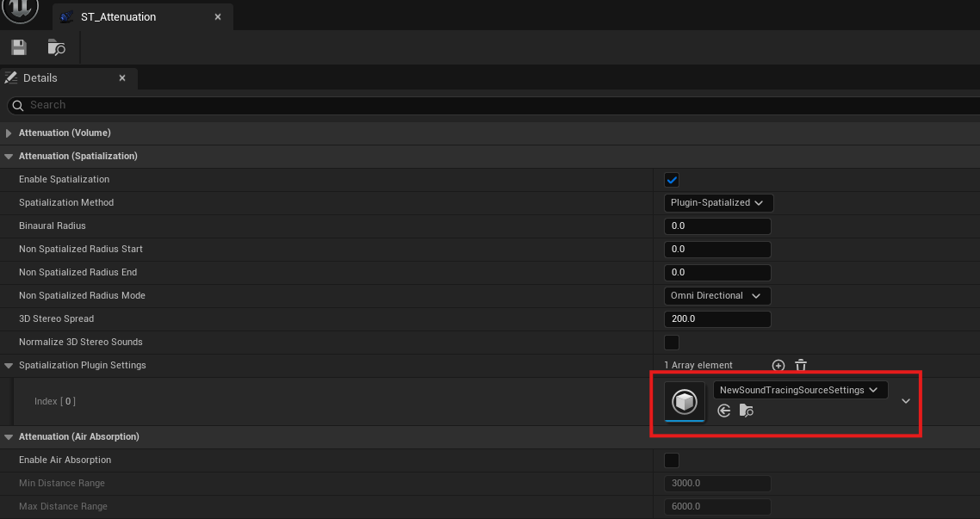Screen dimensions: 980x519
Task: Click the Enable Spatialization label
Action: click(x=64, y=179)
